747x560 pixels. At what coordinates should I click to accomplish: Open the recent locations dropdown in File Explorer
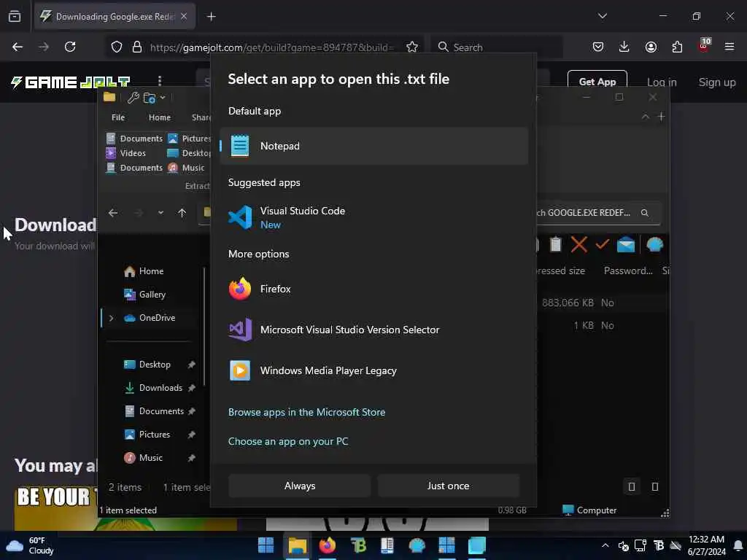pyautogui.click(x=160, y=213)
